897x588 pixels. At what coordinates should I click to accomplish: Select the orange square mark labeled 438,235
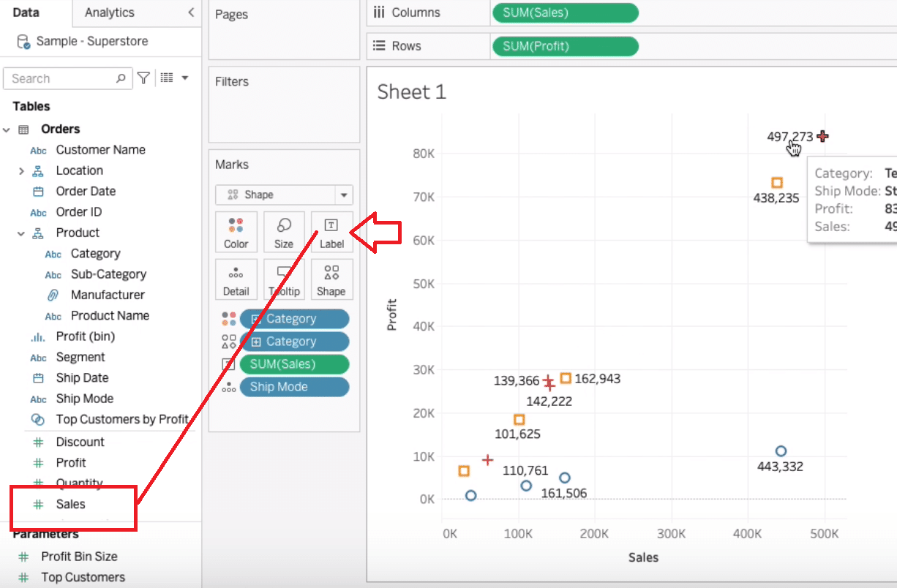pyautogui.click(x=777, y=182)
